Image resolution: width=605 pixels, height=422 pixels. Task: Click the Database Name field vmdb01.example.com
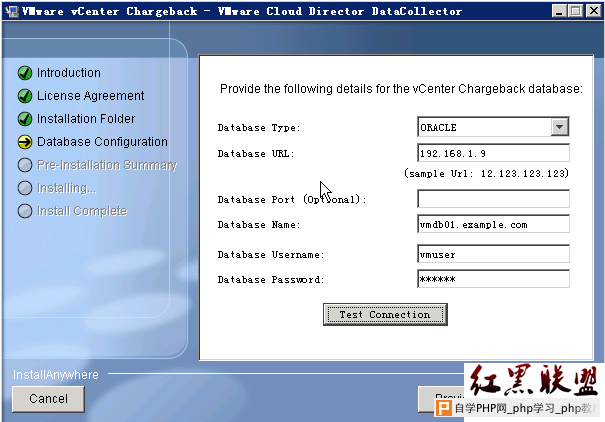[x=493, y=224]
